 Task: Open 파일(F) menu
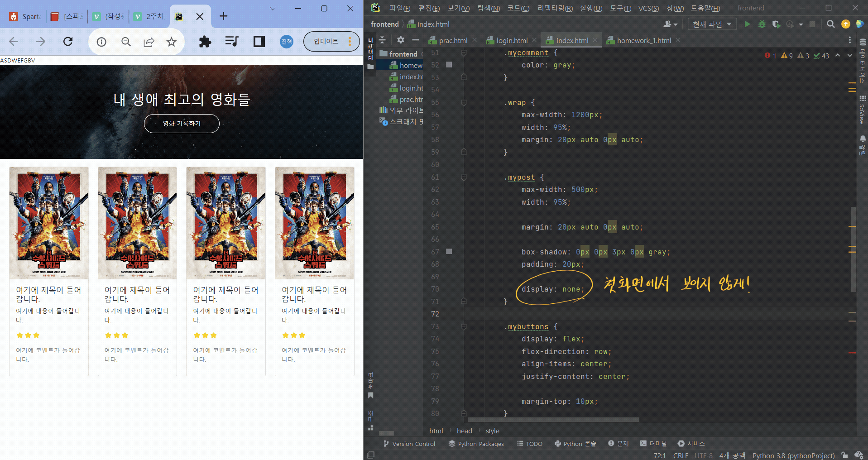399,8
